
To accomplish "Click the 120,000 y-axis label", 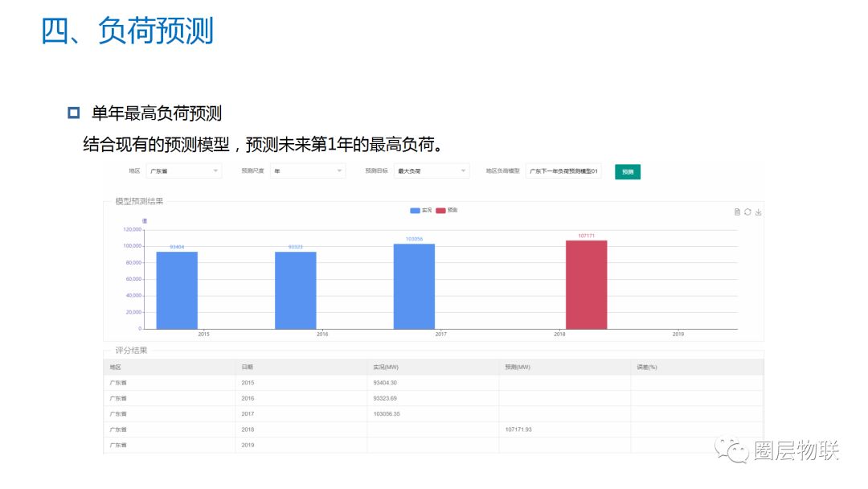I will click(133, 229).
